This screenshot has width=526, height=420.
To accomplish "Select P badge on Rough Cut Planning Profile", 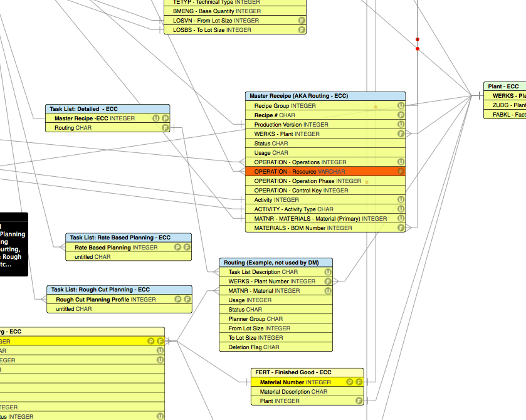I will pyautogui.click(x=178, y=299).
